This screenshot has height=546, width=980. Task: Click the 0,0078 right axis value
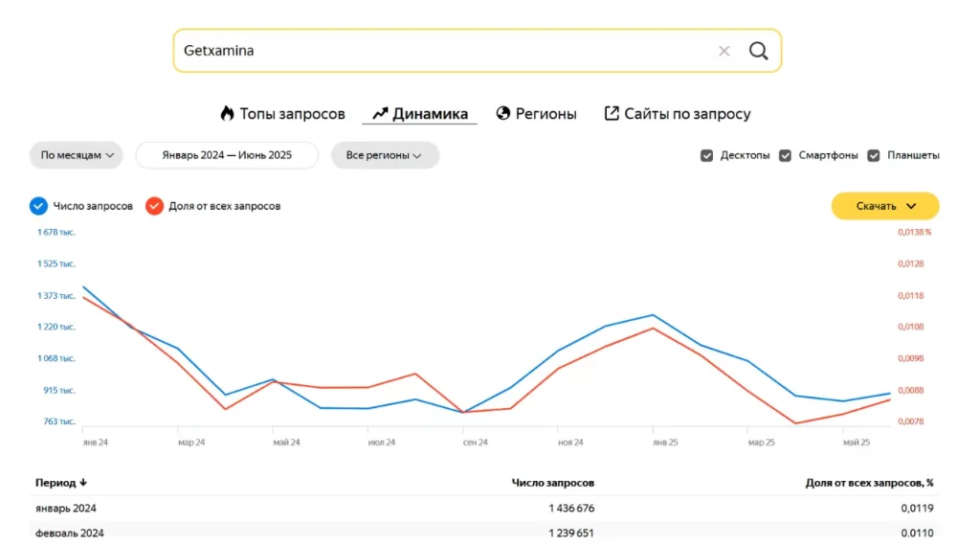pos(911,421)
